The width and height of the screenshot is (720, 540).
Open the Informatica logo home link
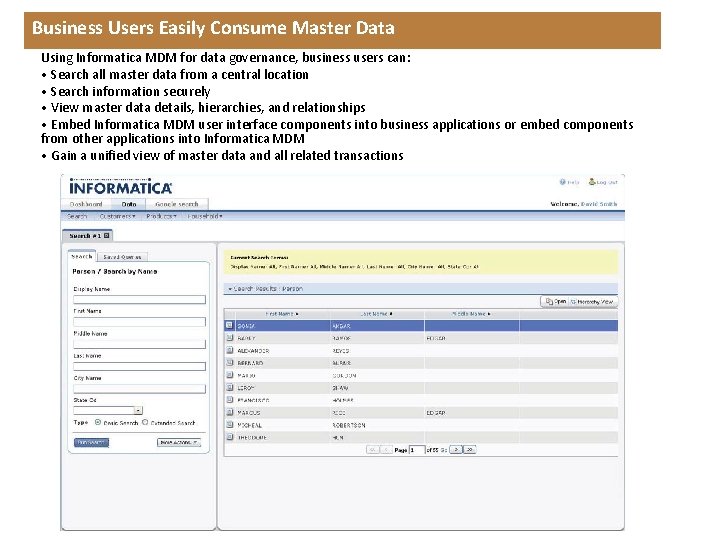coord(120,186)
